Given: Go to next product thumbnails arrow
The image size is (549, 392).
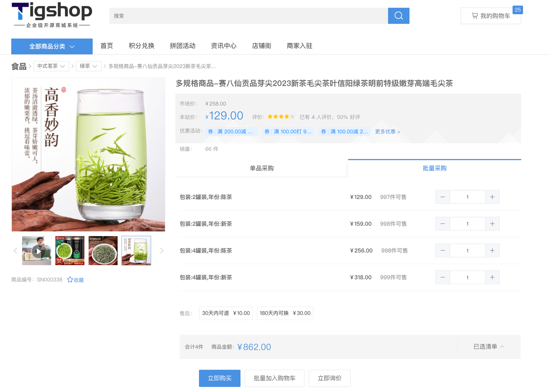Looking at the screenshot, I should pyautogui.click(x=162, y=251).
